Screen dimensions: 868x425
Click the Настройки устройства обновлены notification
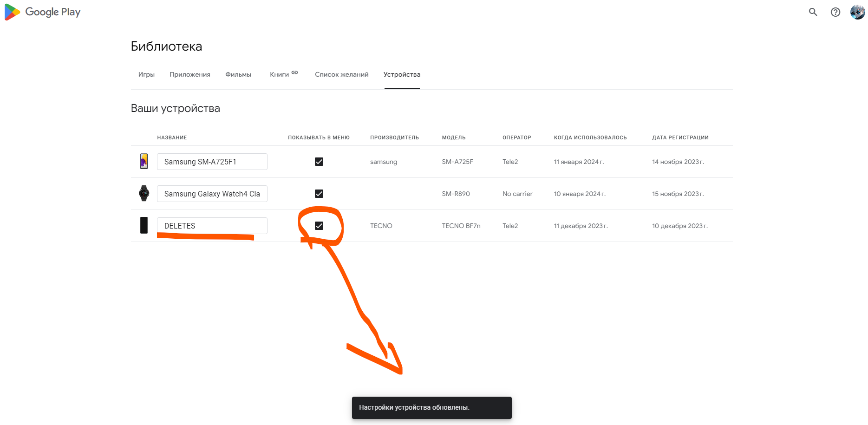432,408
